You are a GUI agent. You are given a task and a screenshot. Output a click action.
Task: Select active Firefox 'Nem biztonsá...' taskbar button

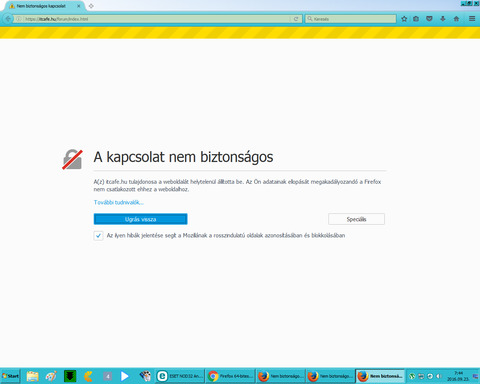coord(380,376)
